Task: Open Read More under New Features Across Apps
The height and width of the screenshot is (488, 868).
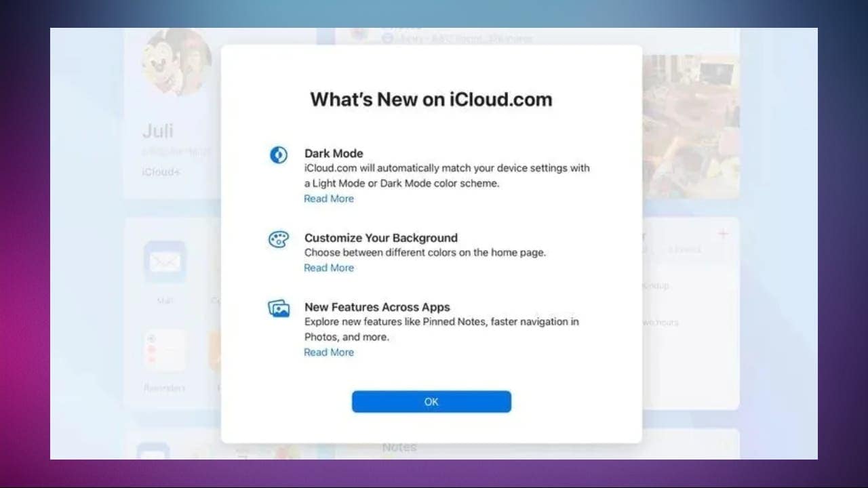Action: pos(329,352)
